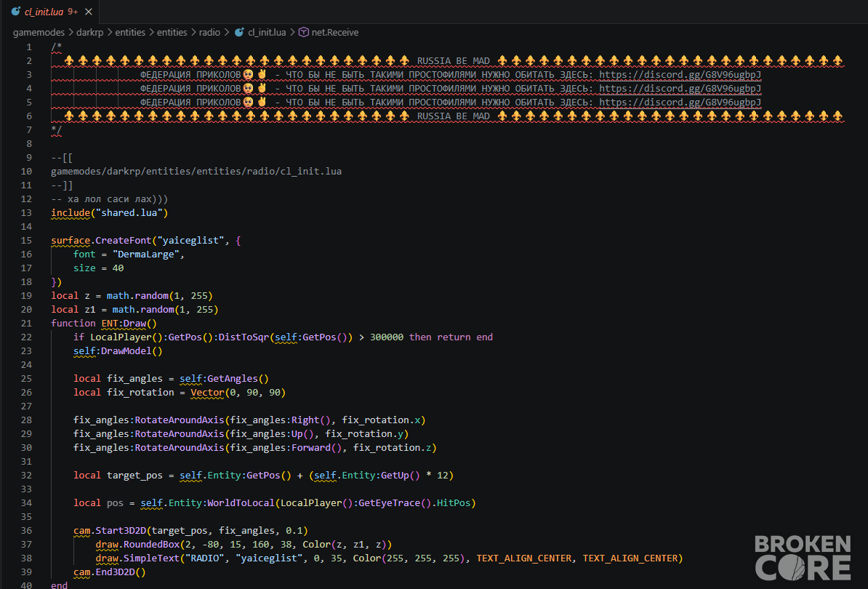Click the Russian comment on line 12
The width and height of the screenshot is (868, 589).
click(x=110, y=199)
